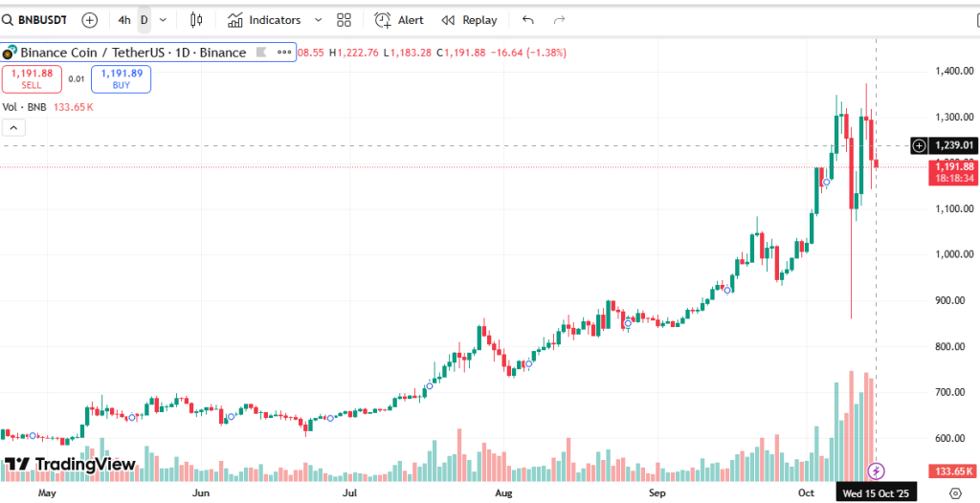
Task: Expand the timeframe interval dropdown
Action: [x=163, y=20]
